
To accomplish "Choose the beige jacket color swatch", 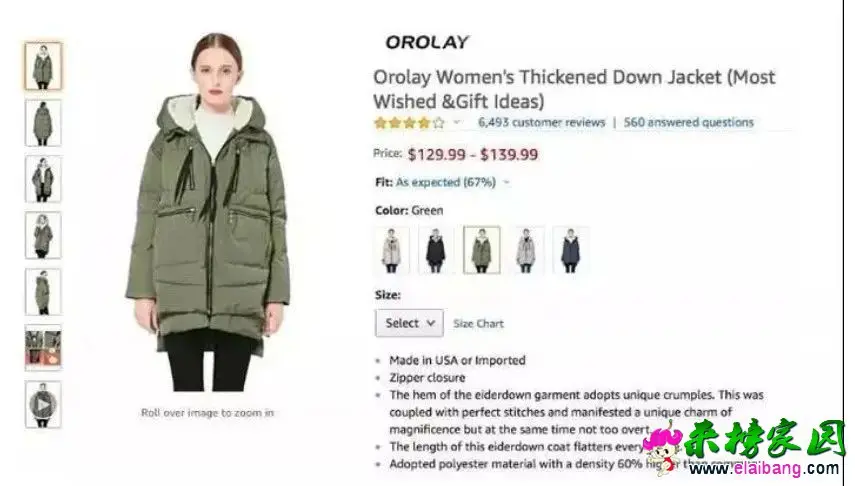I will pyautogui.click(x=392, y=250).
